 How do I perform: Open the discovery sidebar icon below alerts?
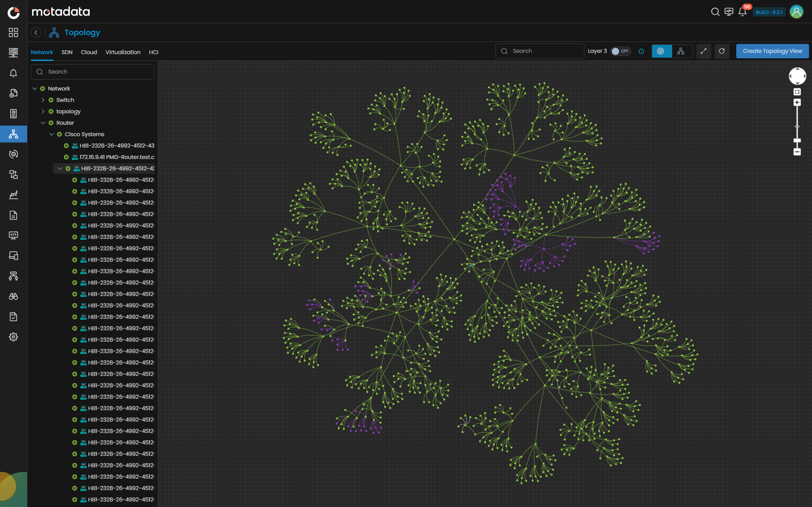pos(14,93)
